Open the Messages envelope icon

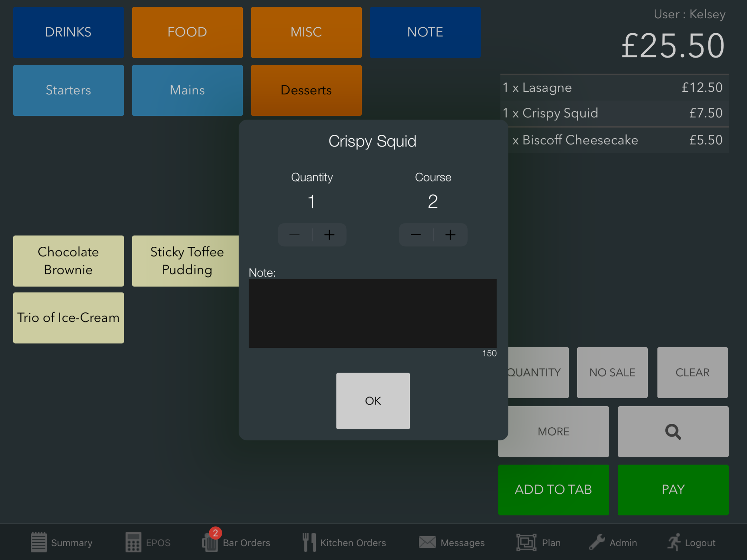click(x=427, y=542)
